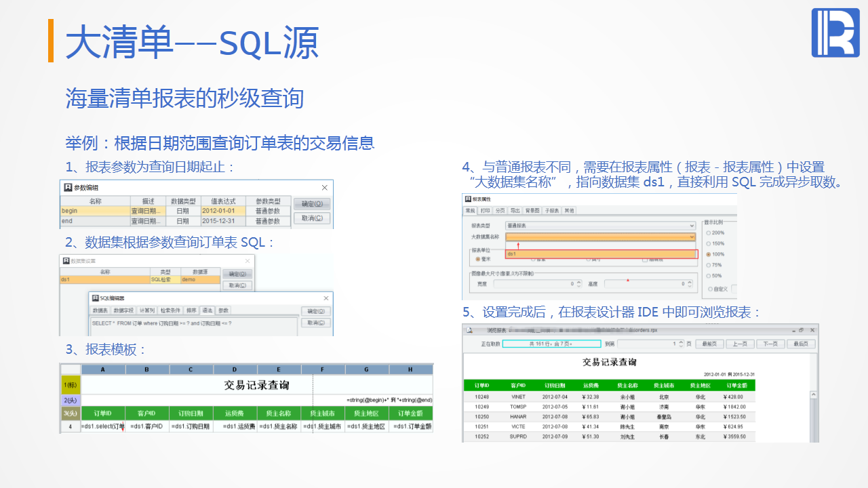Click the blue R logo on the slide
Screen dimensions: 868x488
[x=835, y=33]
